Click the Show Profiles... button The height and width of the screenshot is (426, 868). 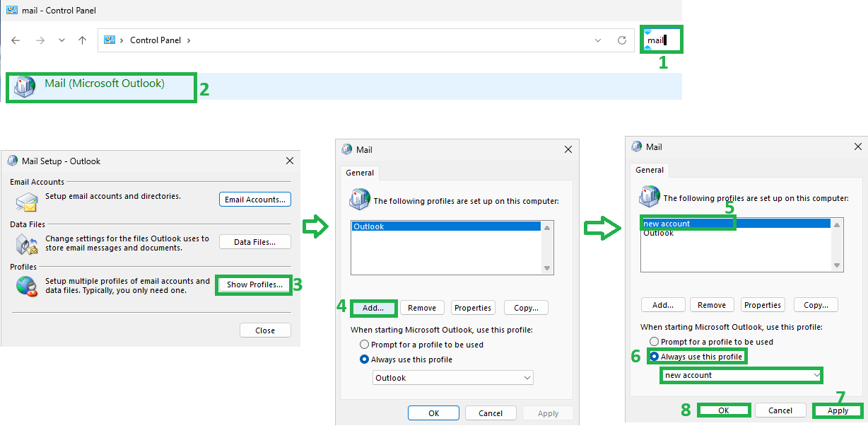click(x=254, y=284)
